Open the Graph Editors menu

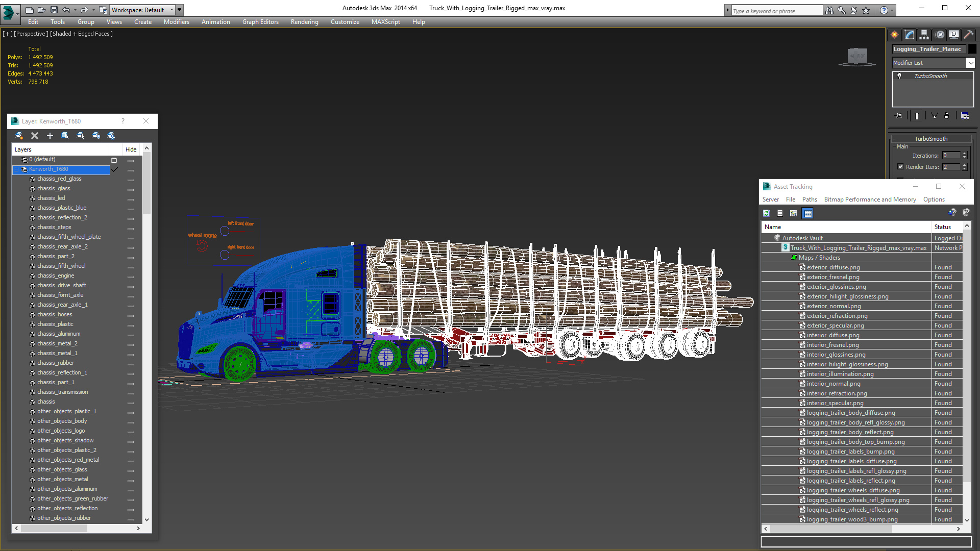point(260,22)
